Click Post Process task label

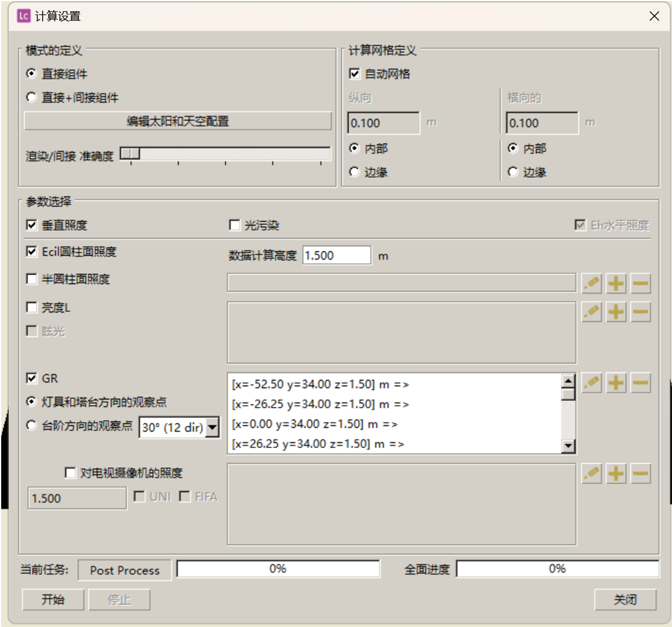coord(125,570)
